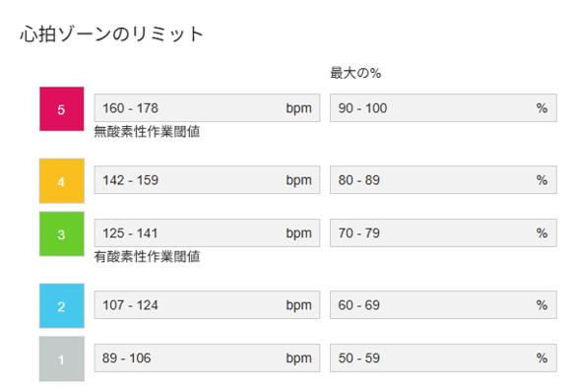Click the 最大の% column header
Screen dimensions: 576x392
point(355,73)
